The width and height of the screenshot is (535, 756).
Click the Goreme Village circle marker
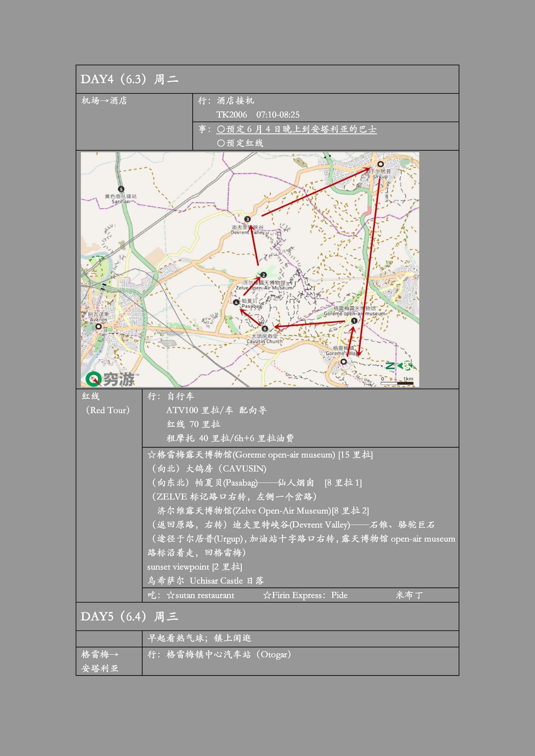[x=344, y=362]
